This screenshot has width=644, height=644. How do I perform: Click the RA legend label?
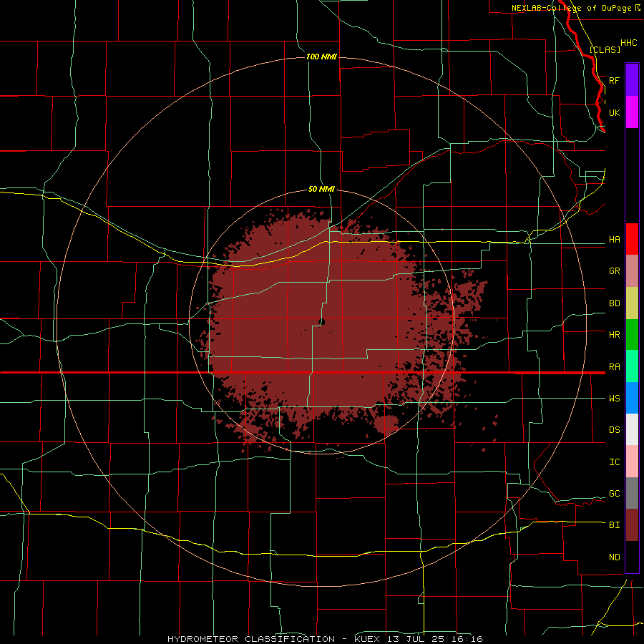614,367
